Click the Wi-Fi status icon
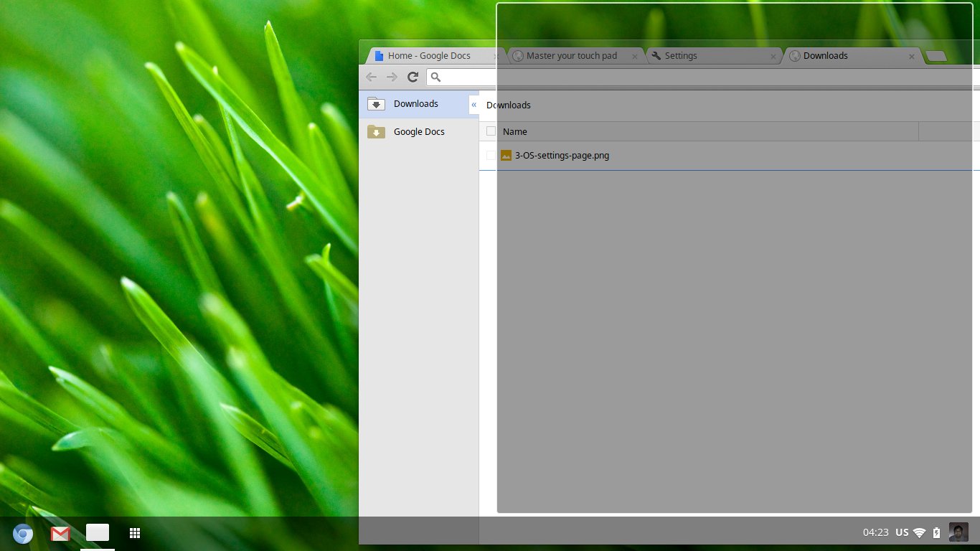This screenshot has width=980, height=551. pyautogui.click(x=919, y=532)
